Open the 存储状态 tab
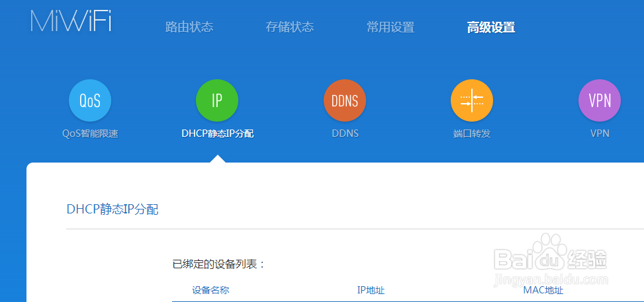This screenshot has height=302, width=644. click(x=289, y=28)
